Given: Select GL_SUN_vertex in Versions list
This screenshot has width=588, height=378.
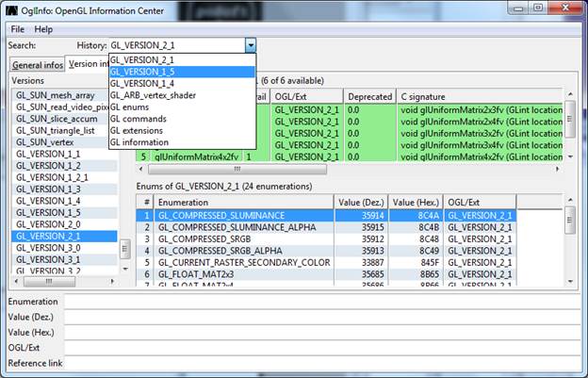Looking at the screenshot, I should pyautogui.click(x=45, y=141).
